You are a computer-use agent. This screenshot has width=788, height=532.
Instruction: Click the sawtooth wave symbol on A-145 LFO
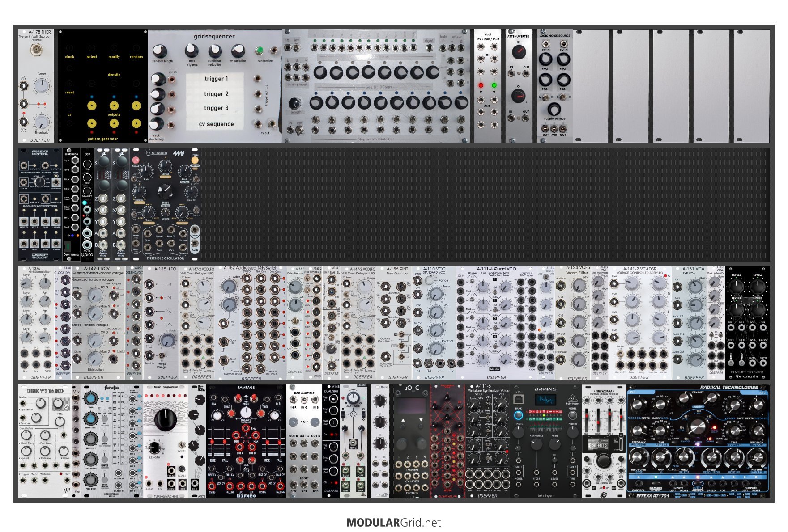coord(169,284)
